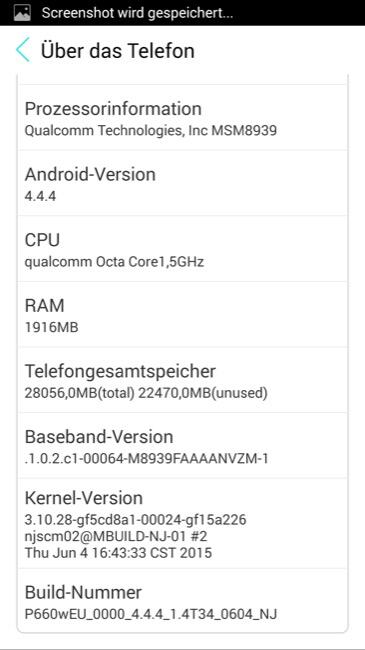
Task: Select the Telefongesamtspeicher entry
Action: point(182,380)
